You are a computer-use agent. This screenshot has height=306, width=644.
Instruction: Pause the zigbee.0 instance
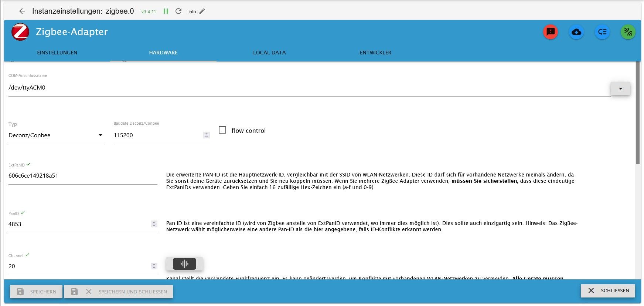[166, 11]
